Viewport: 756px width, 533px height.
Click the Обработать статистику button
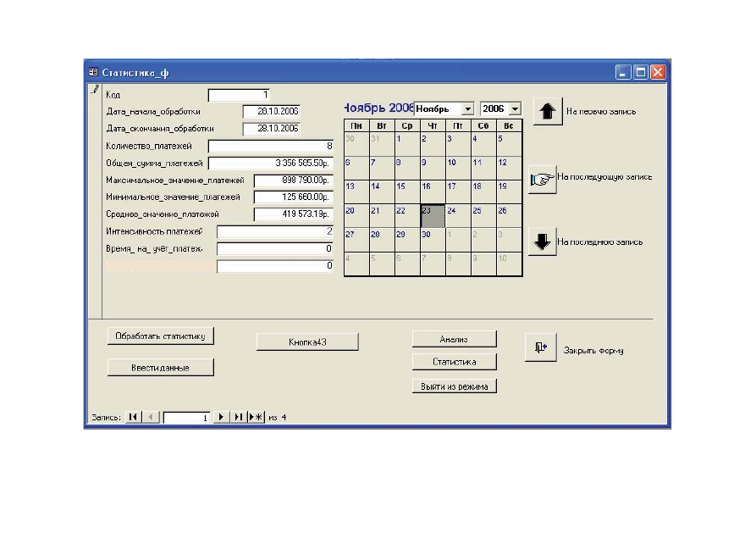click(161, 336)
